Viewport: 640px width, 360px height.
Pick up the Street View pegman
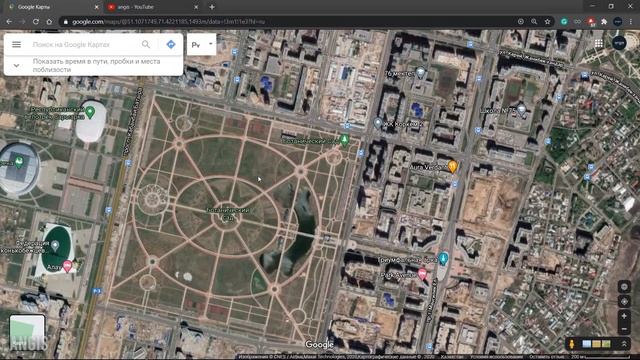572,344
